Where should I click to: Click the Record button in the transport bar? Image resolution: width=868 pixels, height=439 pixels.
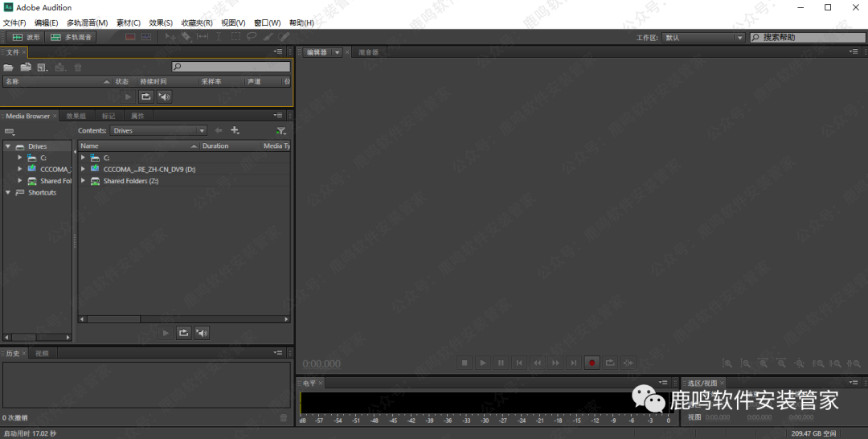click(x=592, y=363)
